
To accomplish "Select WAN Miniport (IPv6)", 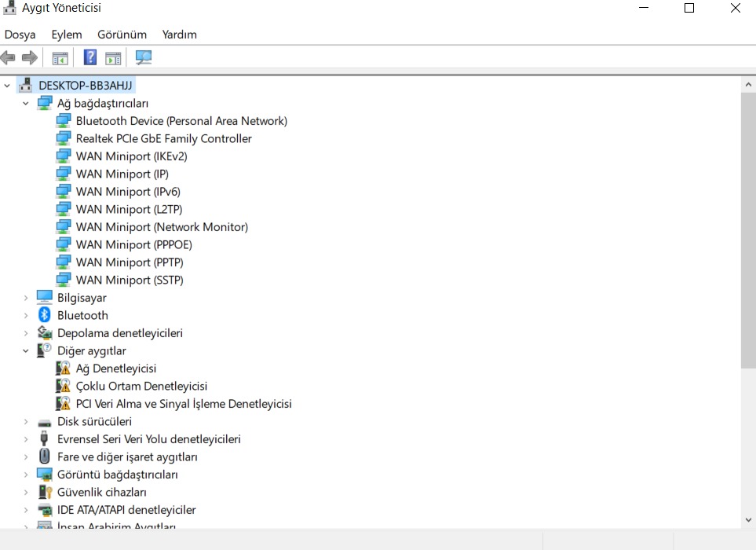I will click(128, 192).
